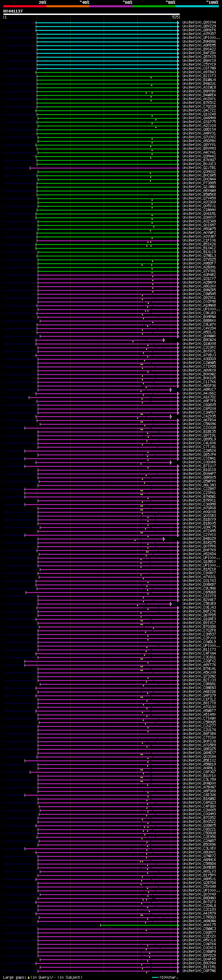222x980 pixels.
Task: Open hit UniRef100_C8WWC3
Action: [x=199, y=929]
